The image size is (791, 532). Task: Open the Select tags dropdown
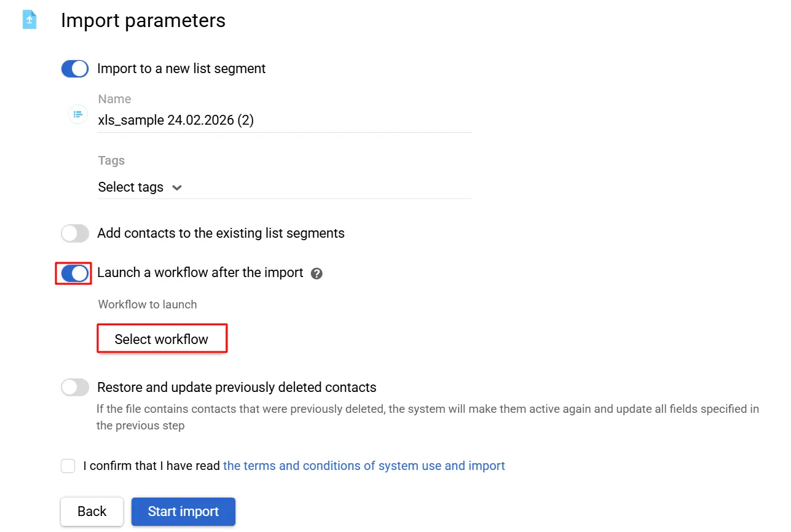click(x=130, y=187)
